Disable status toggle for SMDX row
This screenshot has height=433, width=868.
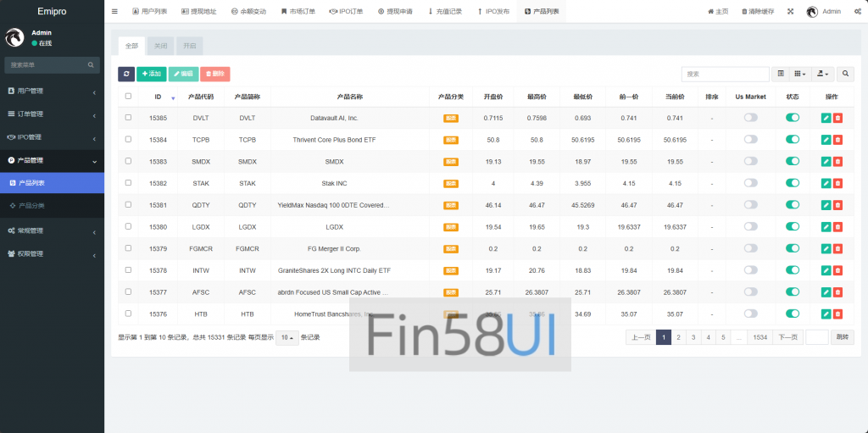(793, 162)
